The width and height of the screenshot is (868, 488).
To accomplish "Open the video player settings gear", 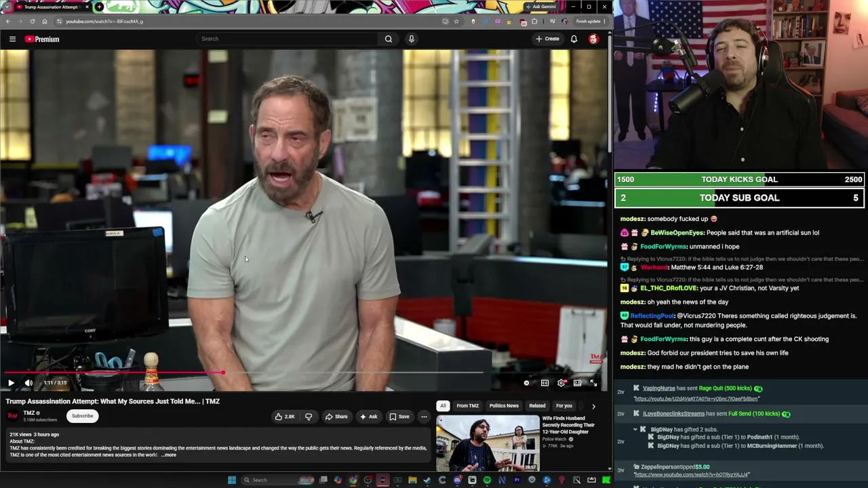I will coord(561,383).
